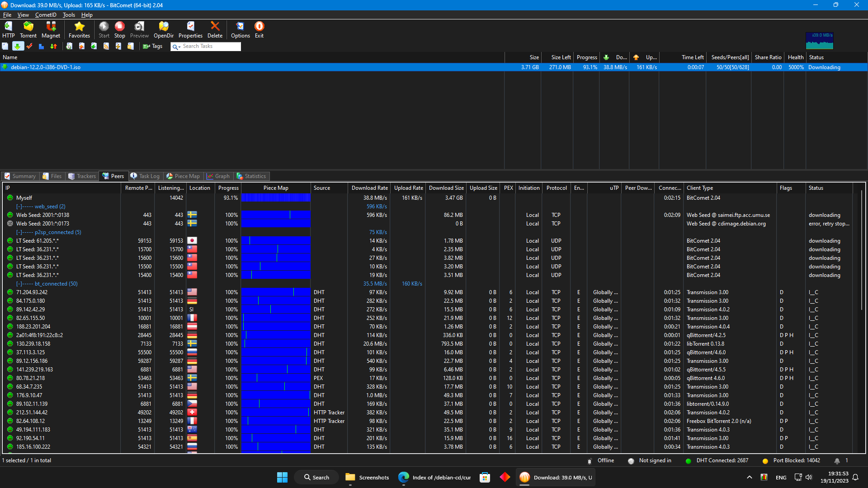Click the Exit toolbar icon
The height and width of the screenshot is (488, 868).
click(x=259, y=30)
